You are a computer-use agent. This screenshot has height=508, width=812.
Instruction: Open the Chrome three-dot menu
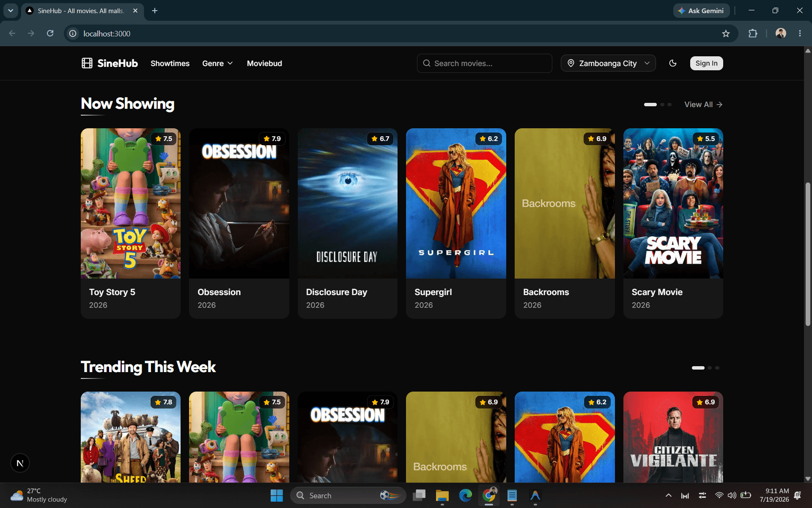800,33
